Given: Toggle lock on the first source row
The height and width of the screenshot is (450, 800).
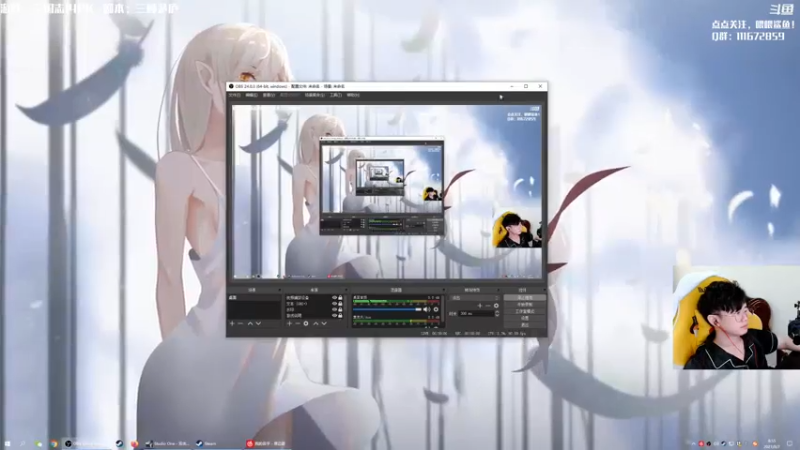Looking at the screenshot, I should [340, 297].
